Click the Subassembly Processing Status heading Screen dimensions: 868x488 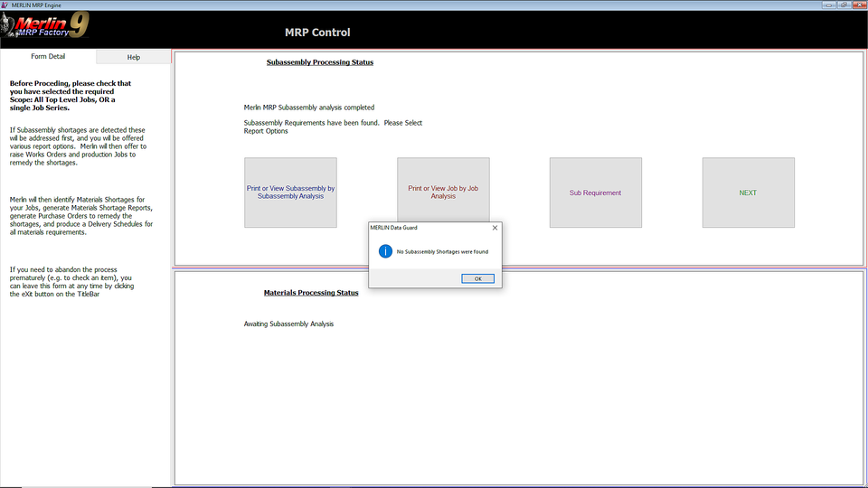tap(319, 62)
